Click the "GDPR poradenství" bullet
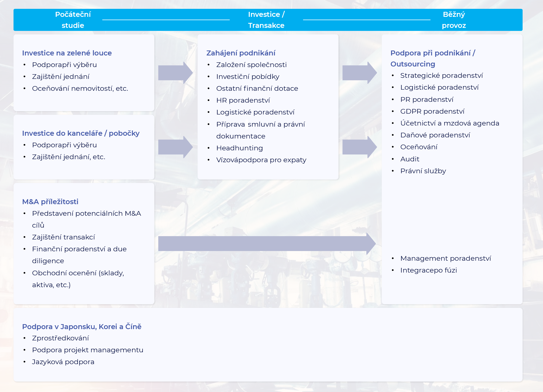This screenshot has width=543, height=392. click(x=432, y=111)
